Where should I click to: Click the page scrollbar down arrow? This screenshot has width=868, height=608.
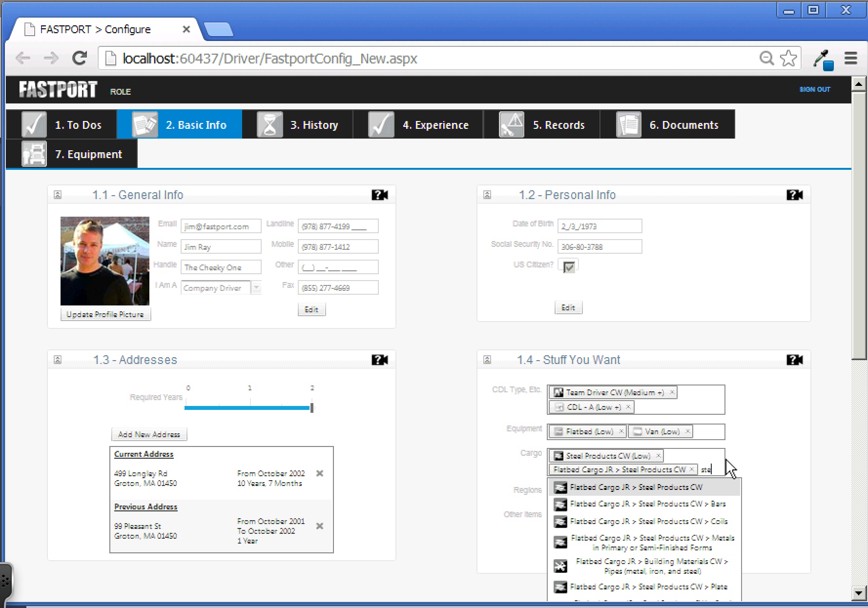click(x=859, y=593)
